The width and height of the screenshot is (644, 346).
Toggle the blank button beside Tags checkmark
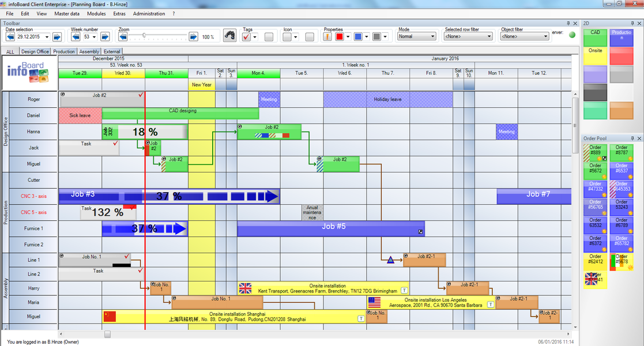269,37
